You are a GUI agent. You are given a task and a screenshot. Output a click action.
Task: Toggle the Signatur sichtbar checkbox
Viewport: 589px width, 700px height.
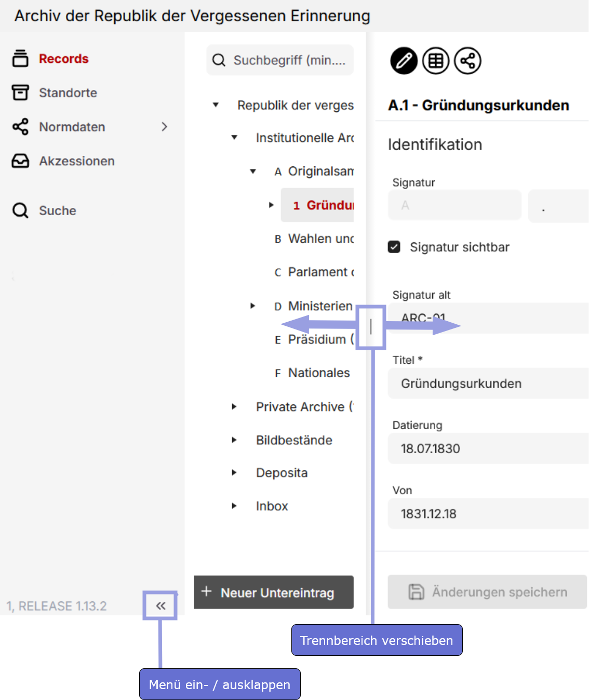[394, 247]
